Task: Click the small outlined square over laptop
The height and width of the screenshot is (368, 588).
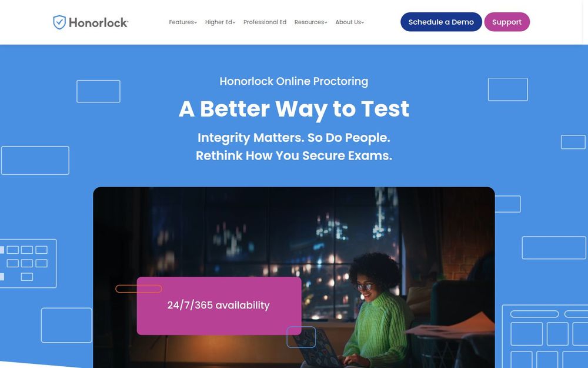Action: (301, 337)
